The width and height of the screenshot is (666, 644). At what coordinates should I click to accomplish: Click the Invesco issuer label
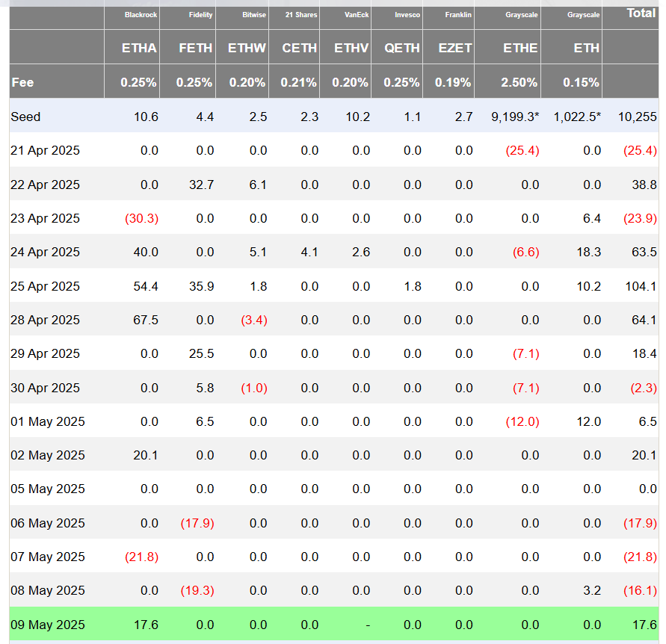407,15
